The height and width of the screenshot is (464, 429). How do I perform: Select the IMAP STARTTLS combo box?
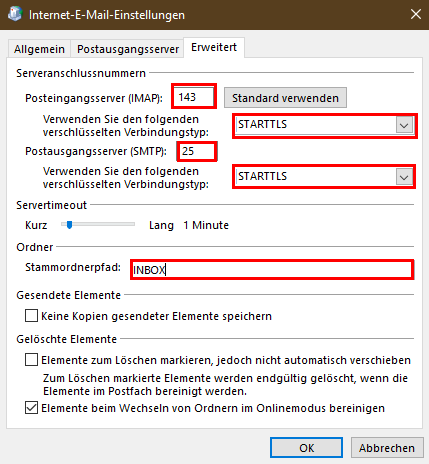tap(324, 125)
